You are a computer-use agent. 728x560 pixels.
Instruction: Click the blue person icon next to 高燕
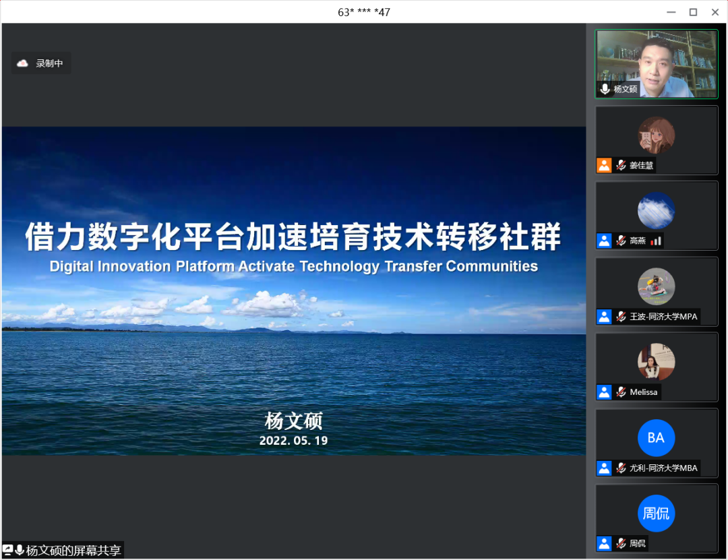tap(604, 241)
